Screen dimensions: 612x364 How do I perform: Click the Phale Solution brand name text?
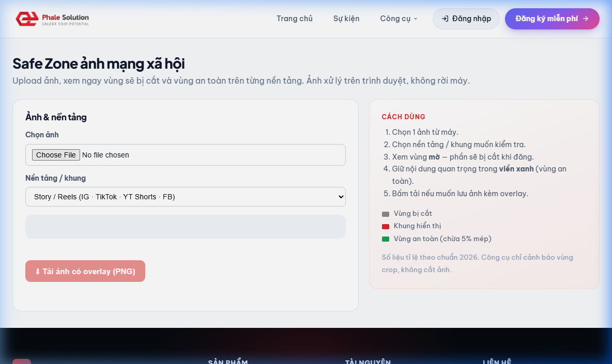(x=65, y=17)
